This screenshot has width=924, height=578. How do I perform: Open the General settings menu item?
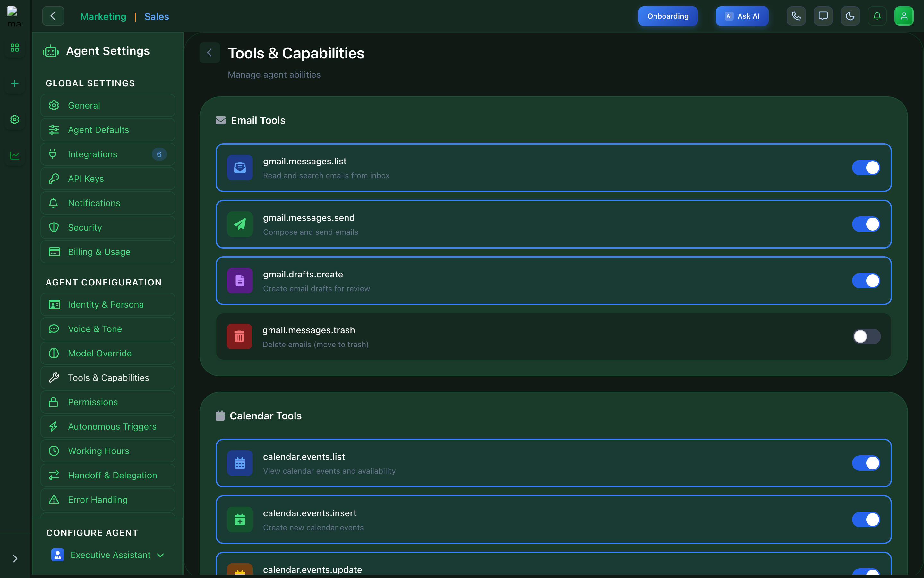(x=108, y=106)
